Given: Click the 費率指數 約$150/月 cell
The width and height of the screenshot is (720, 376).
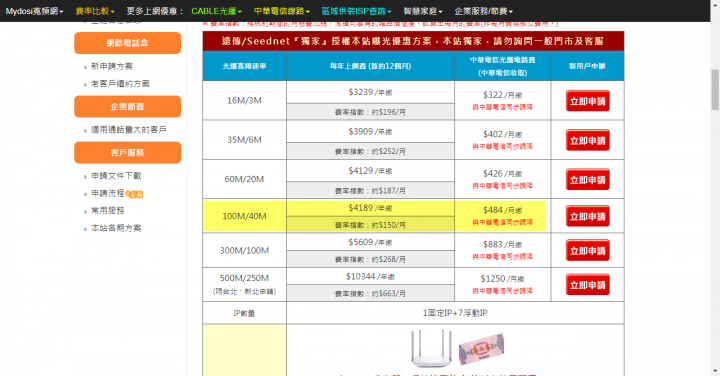Looking at the screenshot, I should point(370,225).
